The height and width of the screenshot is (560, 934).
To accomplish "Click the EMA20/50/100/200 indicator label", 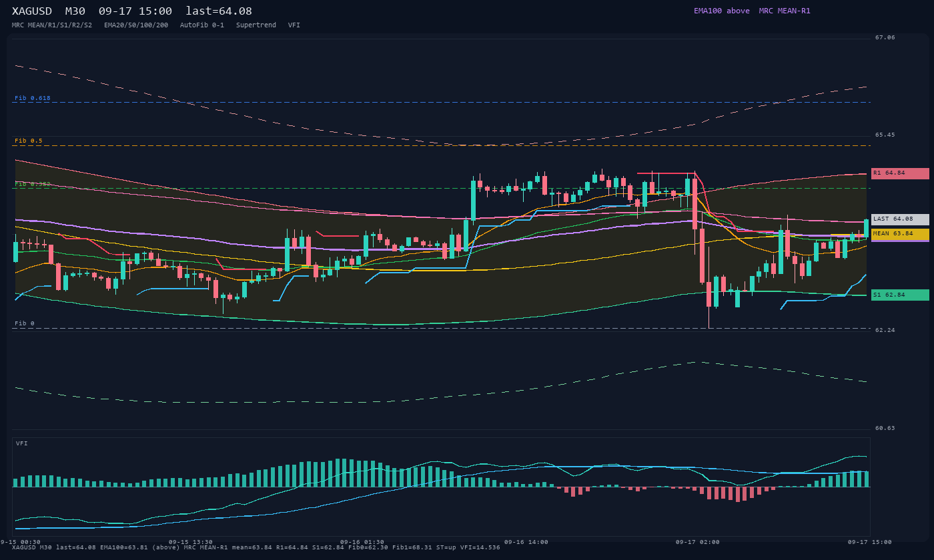I will click(x=136, y=25).
